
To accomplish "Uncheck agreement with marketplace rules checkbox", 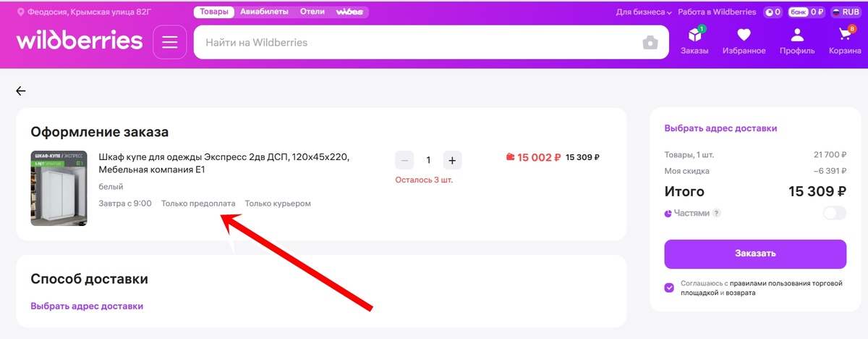I will pyautogui.click(x=669, y=288).
